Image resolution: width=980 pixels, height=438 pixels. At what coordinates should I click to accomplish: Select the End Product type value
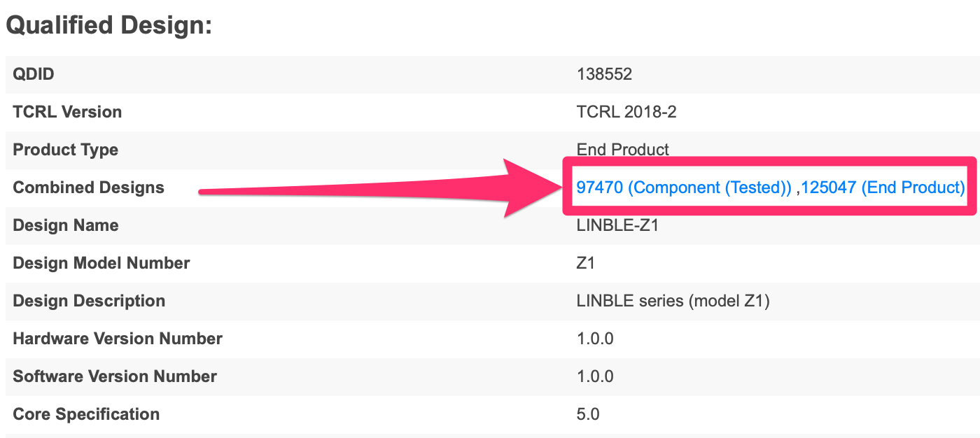(x=623, y=150)
